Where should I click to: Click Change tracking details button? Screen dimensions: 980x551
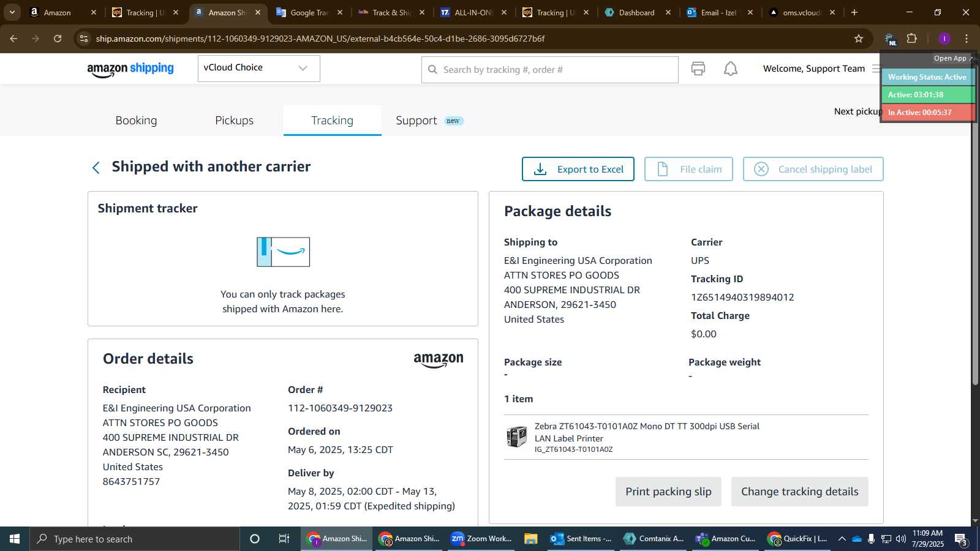(x=799, y=492)
